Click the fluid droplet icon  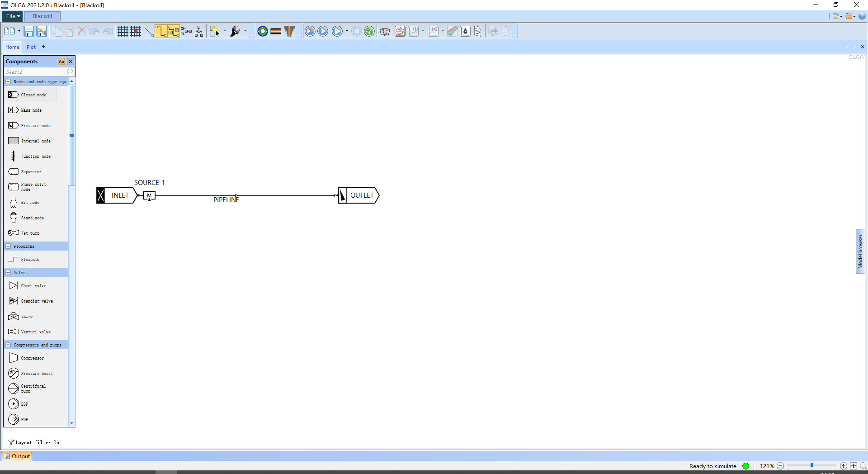click(x=465, y=31)
